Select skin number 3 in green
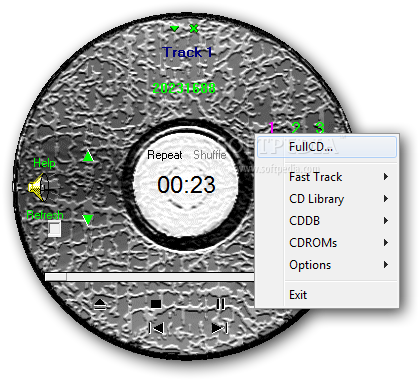This screenshot has width=420, height=381. point(320,128)
